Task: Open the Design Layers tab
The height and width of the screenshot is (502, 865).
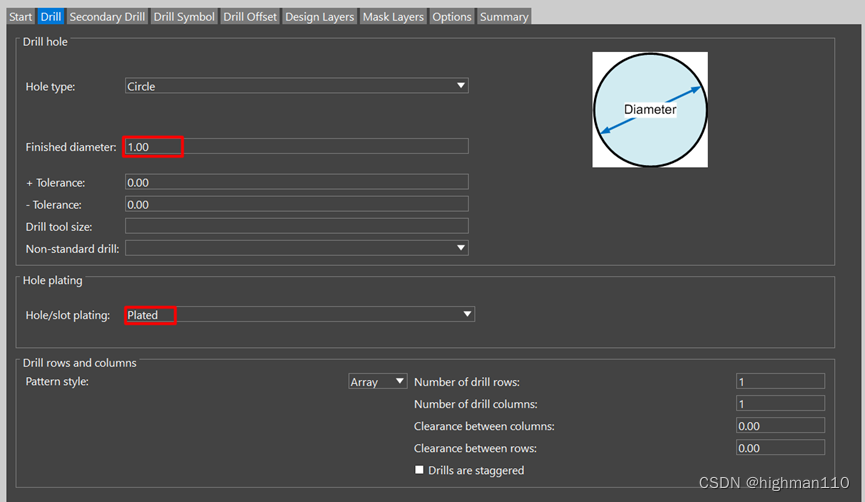Action: 319,17
